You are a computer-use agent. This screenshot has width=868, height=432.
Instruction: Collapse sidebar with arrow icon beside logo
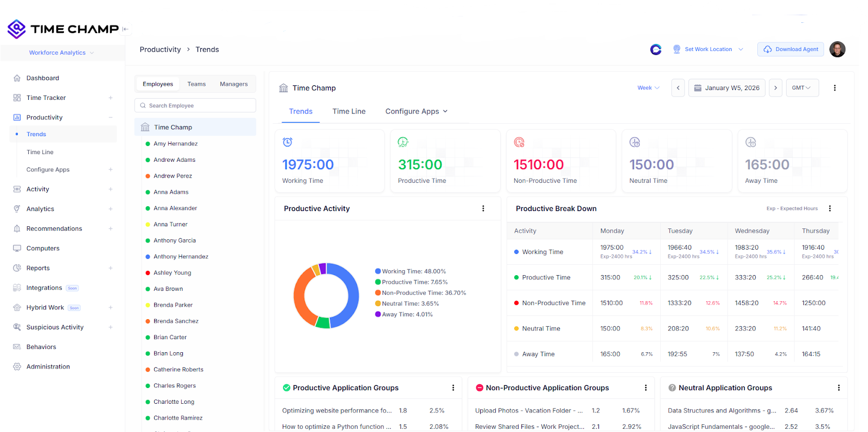point(125,29)
